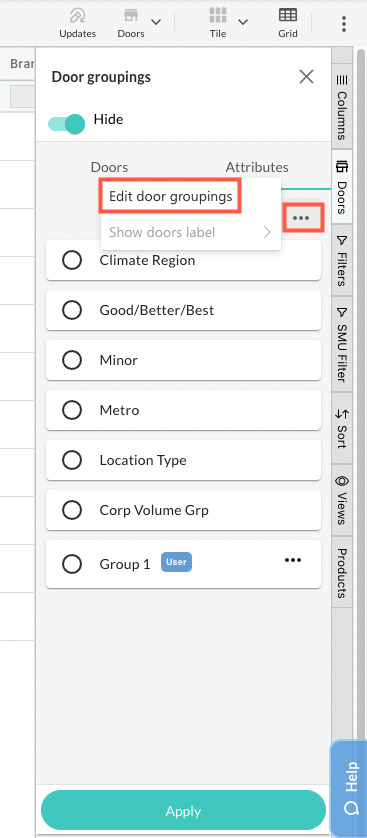367x838 pixels.
Task: Switch to the Attributes tab
Action: pos(257,167)
